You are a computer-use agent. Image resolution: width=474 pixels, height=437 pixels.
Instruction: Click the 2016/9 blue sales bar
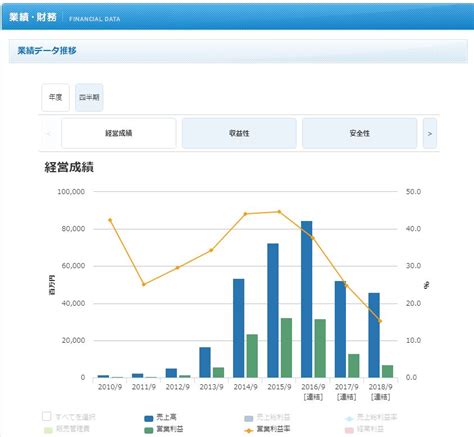point(306,299)
